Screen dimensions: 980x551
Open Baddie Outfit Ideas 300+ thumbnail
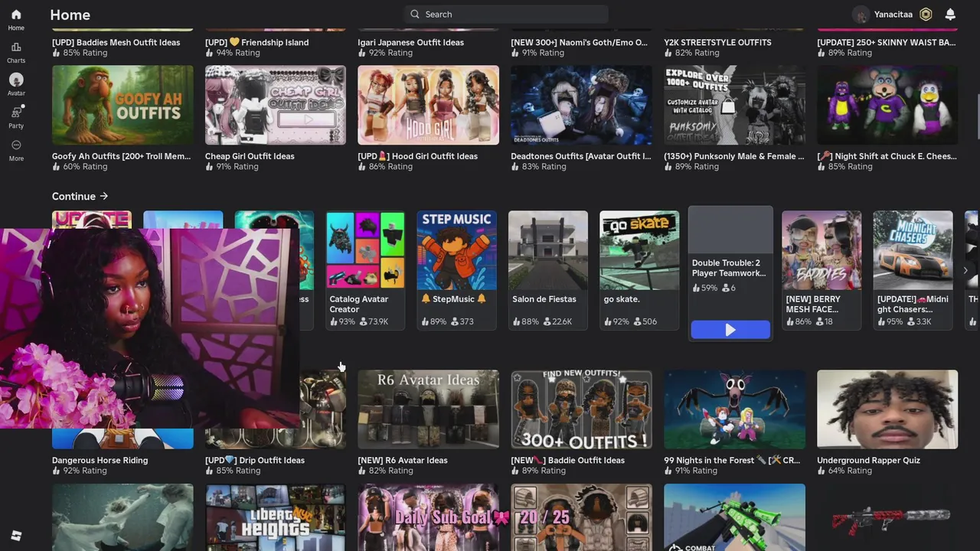coord(581,409)
